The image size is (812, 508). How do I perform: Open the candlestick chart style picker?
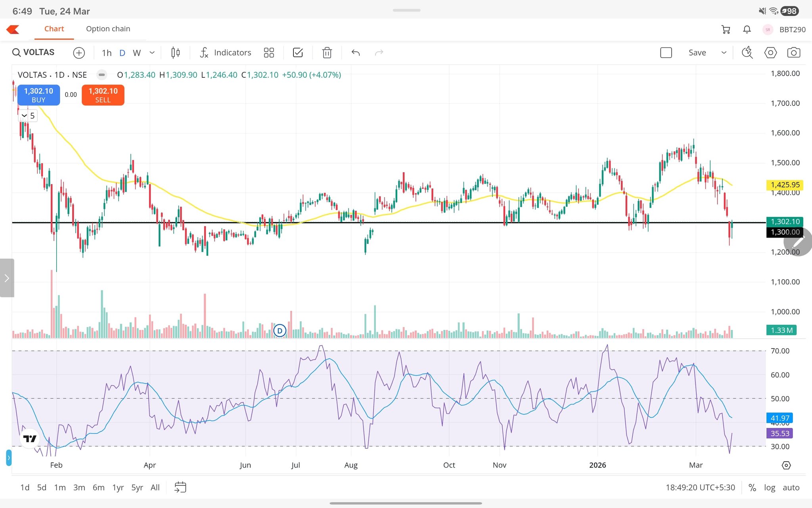(x=175, y=53)
